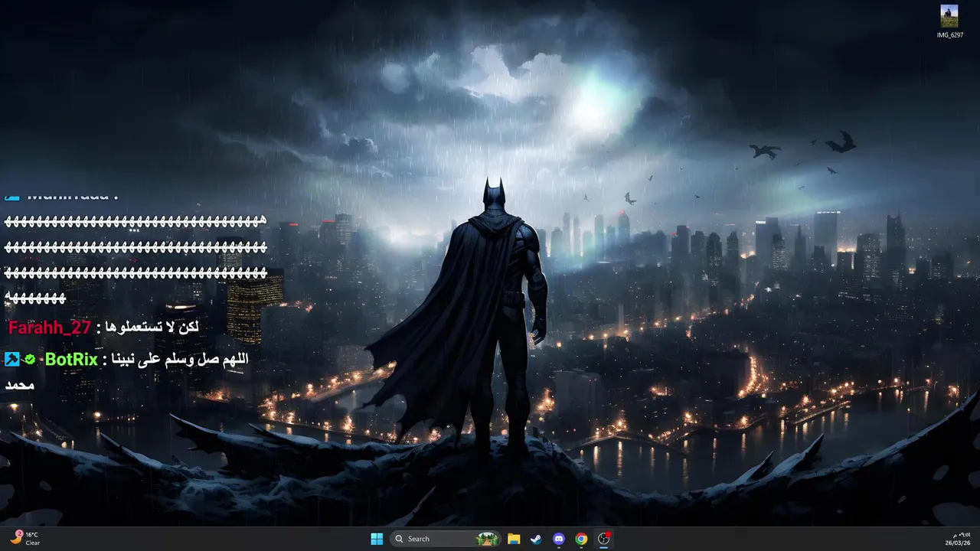The height and width of the screenshot is (551, 980).
Task: Click the blue moderator badge beside BotRix
Action: tap(11, 359)
